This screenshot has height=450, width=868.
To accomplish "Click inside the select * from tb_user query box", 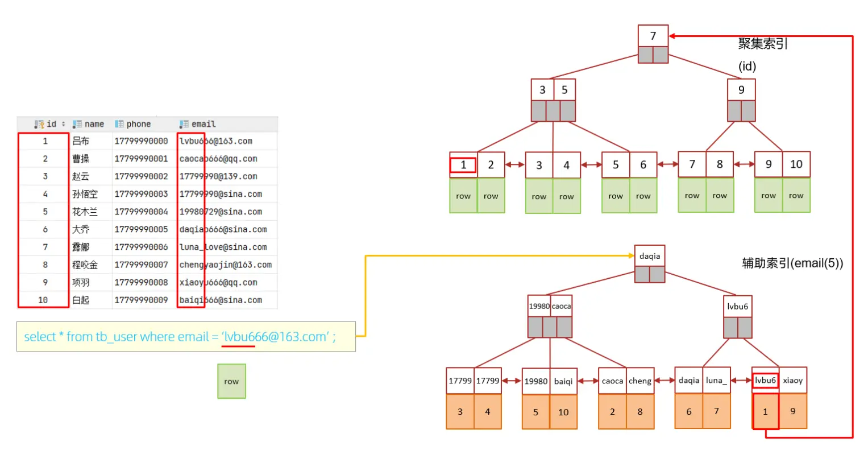I will click(186, 337).
